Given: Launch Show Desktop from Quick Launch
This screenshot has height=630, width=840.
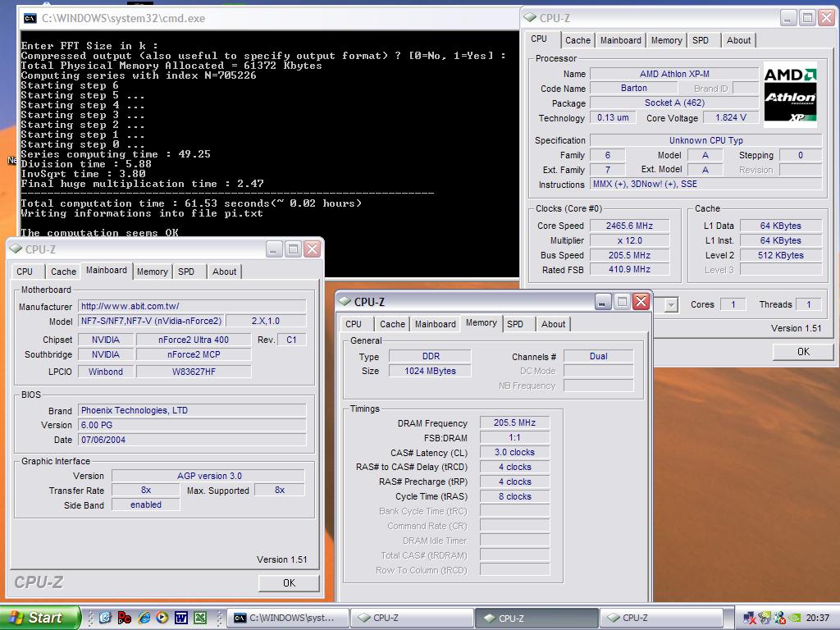Looking at the screenshot, I should [105, 618].
